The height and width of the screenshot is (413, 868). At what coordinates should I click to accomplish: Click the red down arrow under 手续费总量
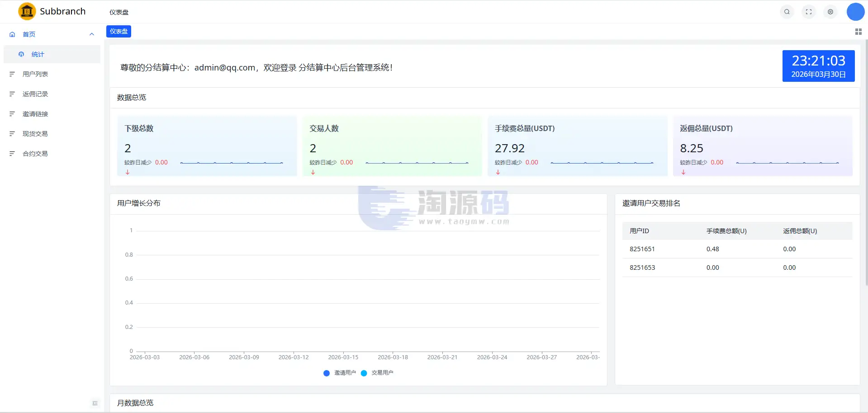[x=498, y=172]
